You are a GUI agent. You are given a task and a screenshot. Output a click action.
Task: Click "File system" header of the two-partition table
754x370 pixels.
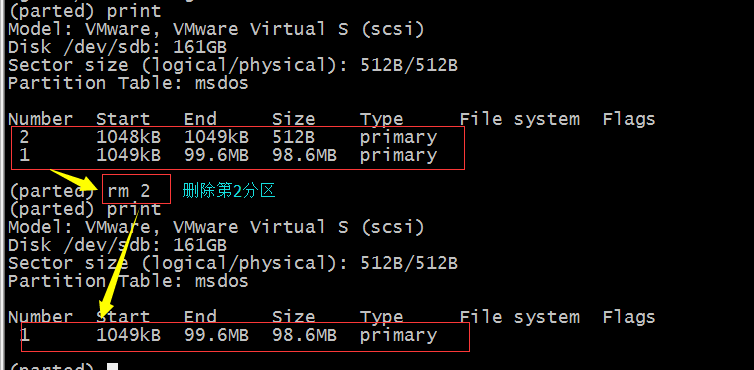point(519,119)
